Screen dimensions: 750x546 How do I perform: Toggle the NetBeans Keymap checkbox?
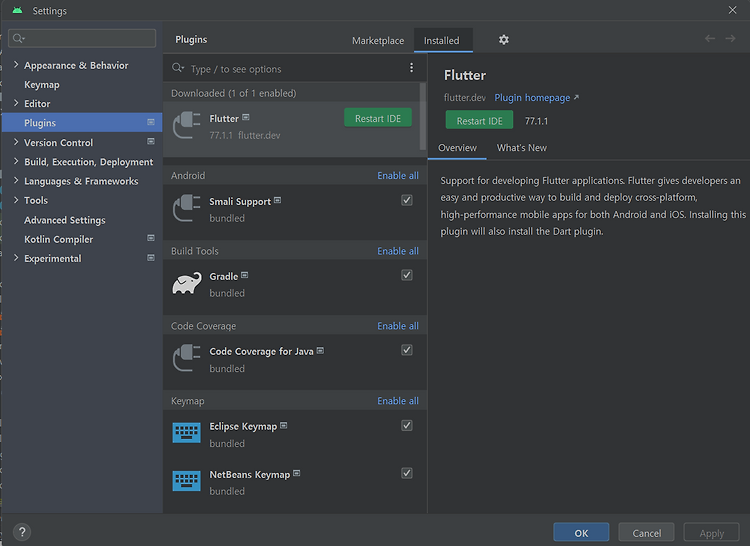[407, 473]
